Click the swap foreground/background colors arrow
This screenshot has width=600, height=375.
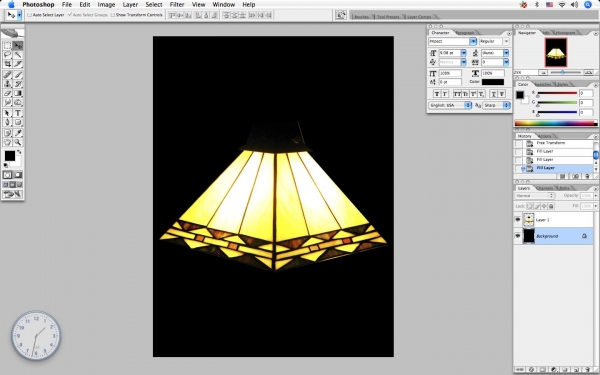pyautogui.click(x=19, y=152)
